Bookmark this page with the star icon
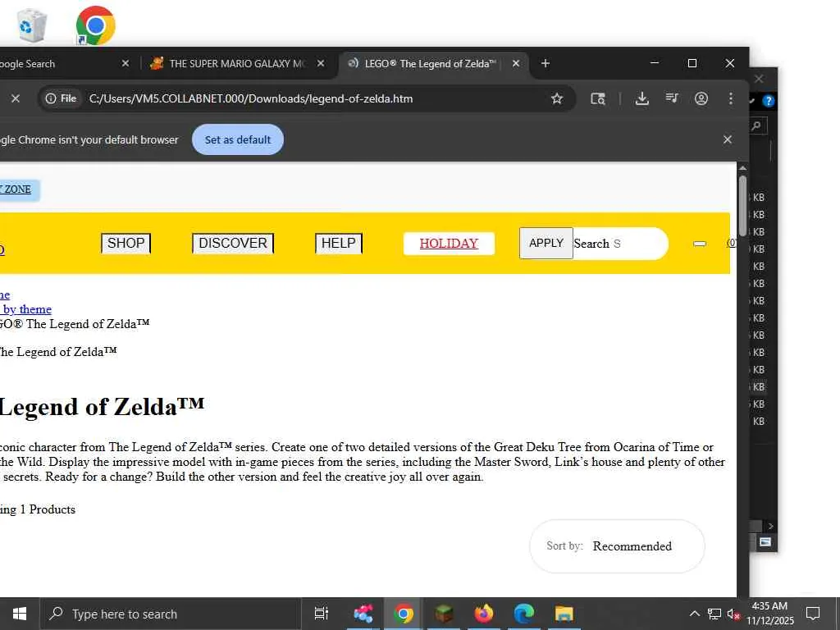The image size is (840, 630). 557,98
